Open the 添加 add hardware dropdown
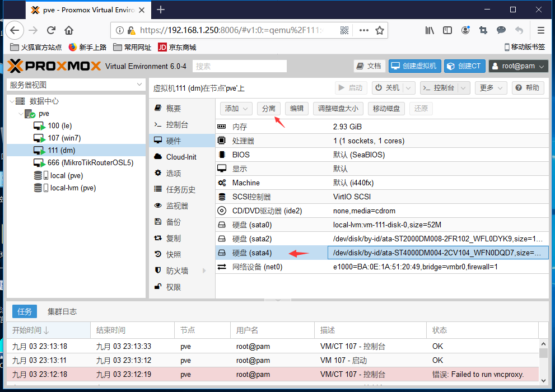The image size is (555, 392). pos(236,109)
